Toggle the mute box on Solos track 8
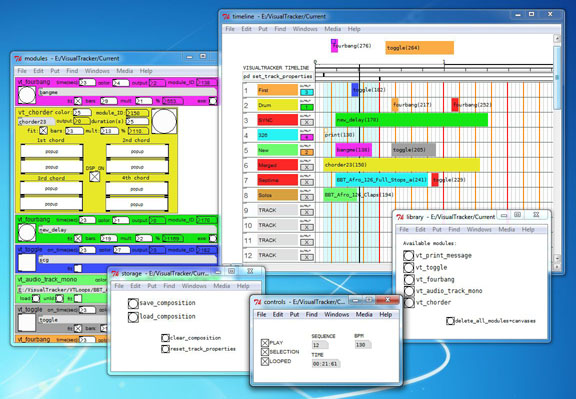The height and width of the screenshot is (399, 576). 307,197
